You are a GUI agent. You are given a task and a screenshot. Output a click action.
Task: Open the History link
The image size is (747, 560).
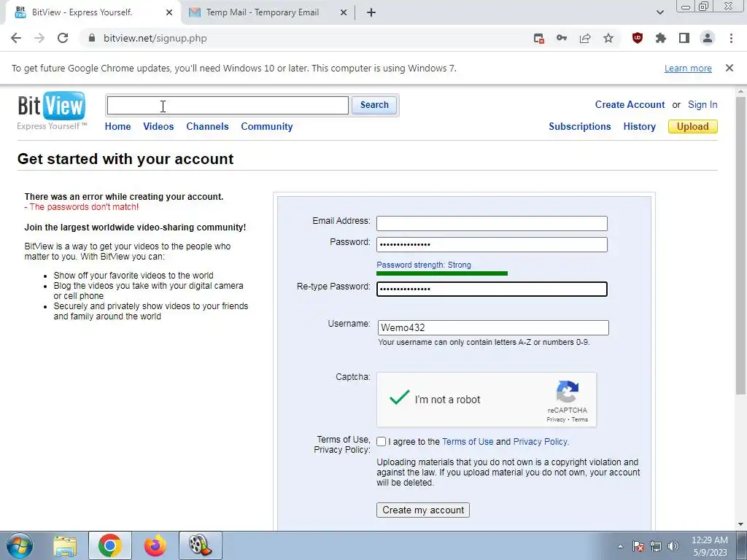click(x=639, y=126)
